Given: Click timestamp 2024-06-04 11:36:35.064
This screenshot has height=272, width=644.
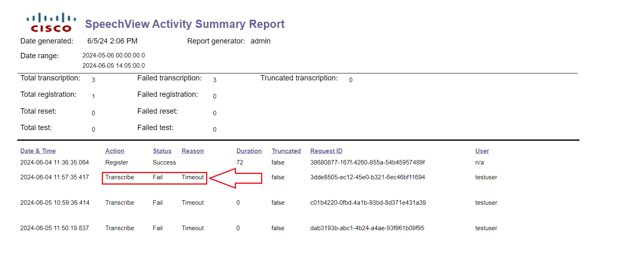Looking at the screenshot, I should click(55, 162).
